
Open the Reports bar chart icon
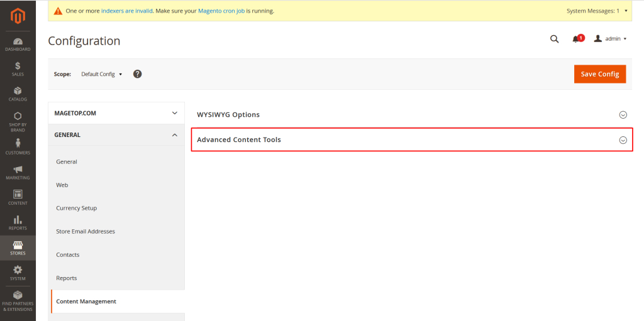[x=18, y=220]
